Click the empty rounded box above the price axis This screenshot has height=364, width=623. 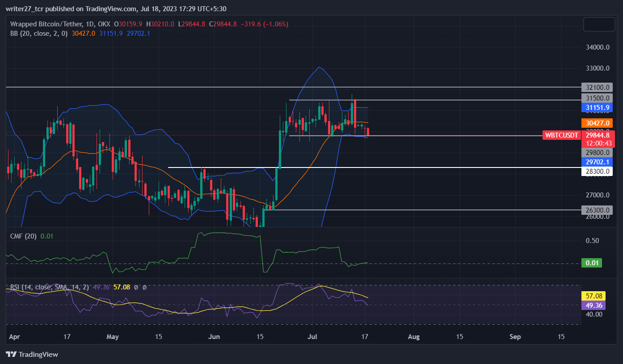pyautogui.click(x=598, y=24)
